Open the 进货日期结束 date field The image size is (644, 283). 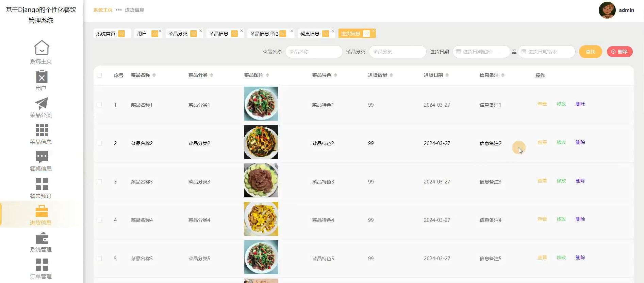(547, 52)
